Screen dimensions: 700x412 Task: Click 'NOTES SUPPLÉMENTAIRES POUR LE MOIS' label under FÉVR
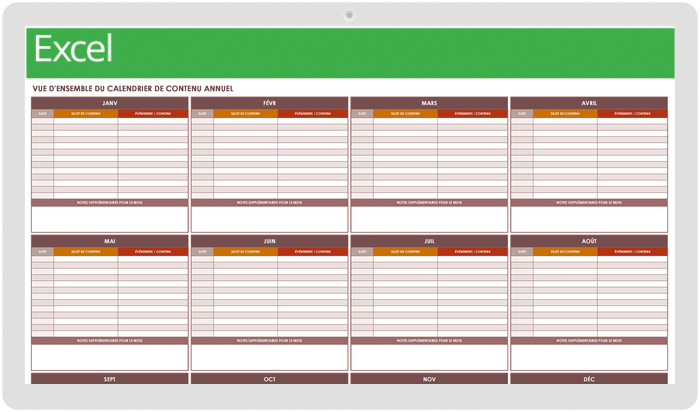pyautogui.click(x=270, y=203)
